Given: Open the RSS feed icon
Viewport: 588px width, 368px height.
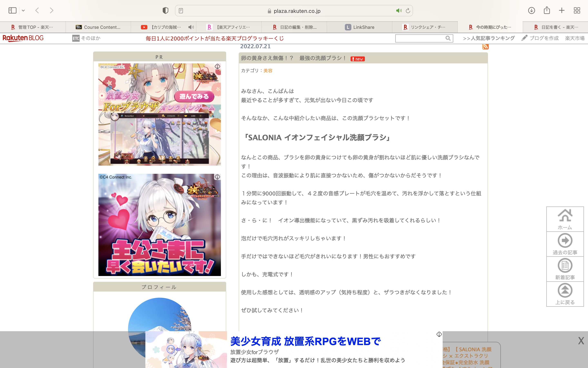Looking at the screenshot, I should [485, 46].
